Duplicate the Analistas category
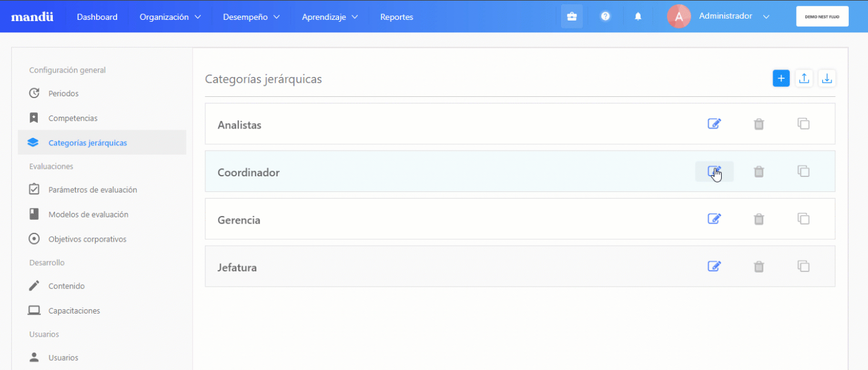This screenshot has height=370, width=868. point(804,124)
